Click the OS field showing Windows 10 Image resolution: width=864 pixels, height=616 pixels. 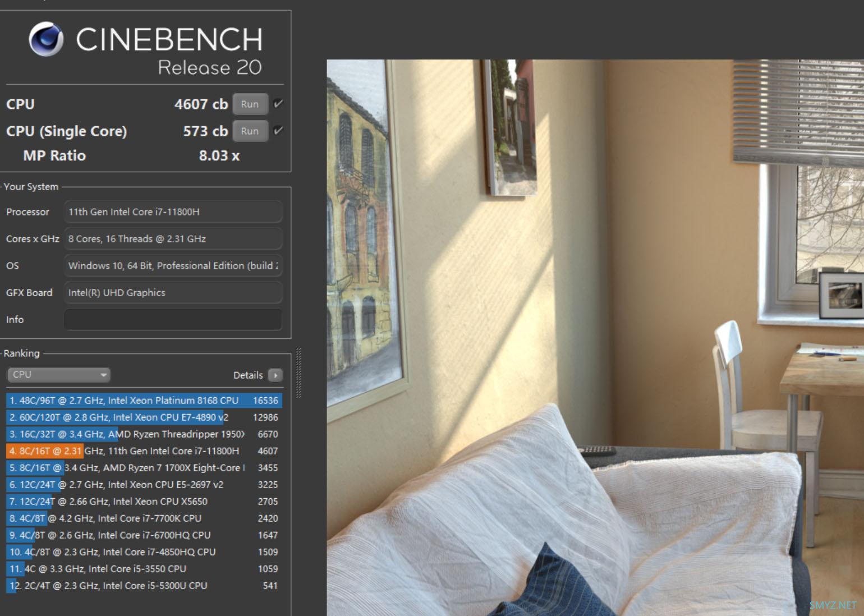[173, 266]
